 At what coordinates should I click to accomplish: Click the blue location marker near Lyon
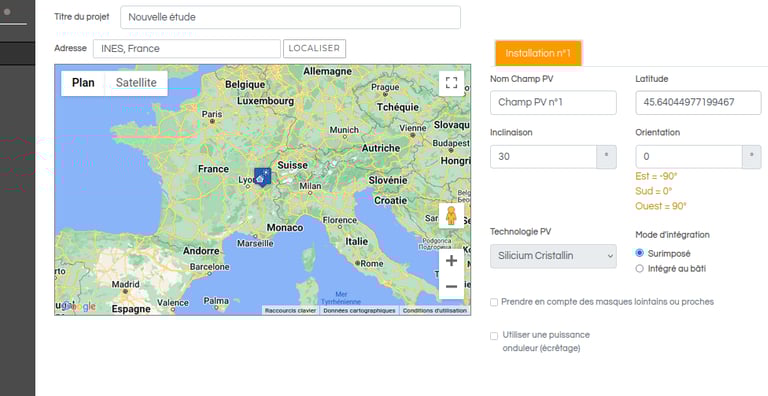262,177
